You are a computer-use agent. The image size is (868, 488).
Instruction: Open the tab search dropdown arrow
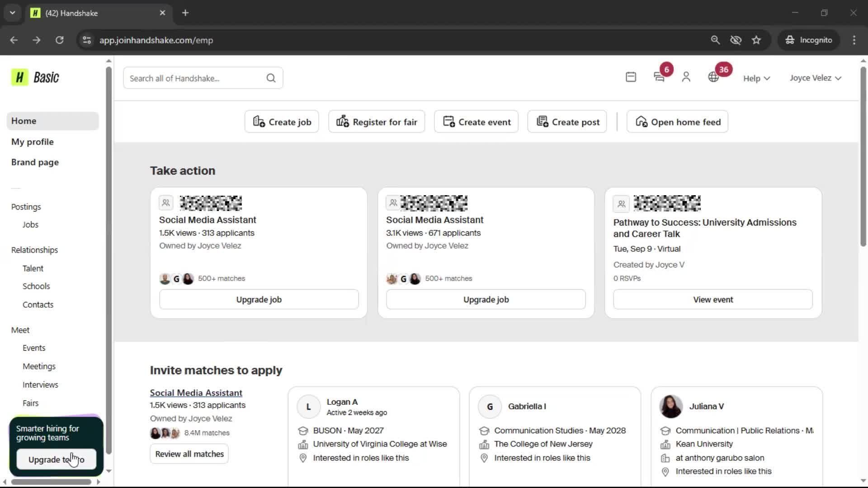[x=13, y=13]
